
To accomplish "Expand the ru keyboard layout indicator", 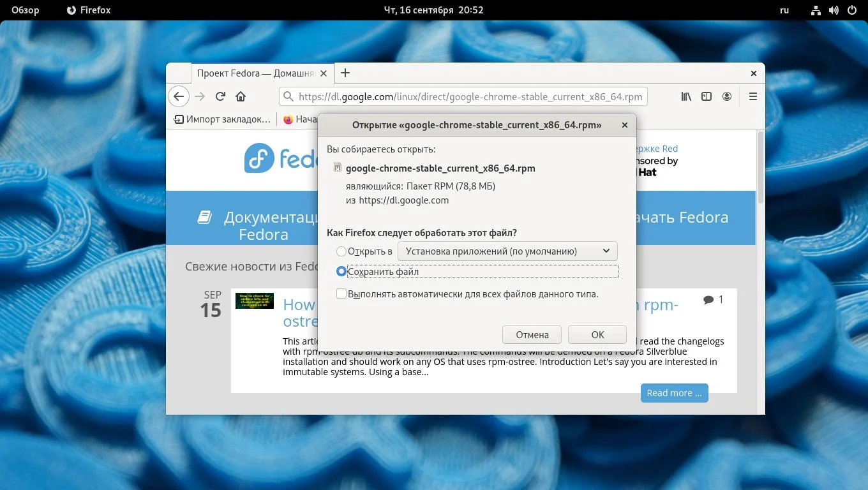I will 784,10.
